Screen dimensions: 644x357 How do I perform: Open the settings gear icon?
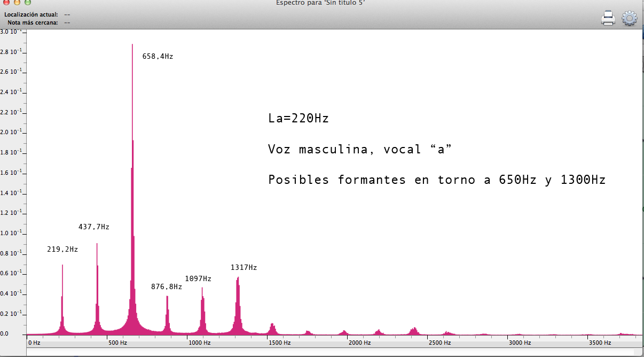click(630, 19)
